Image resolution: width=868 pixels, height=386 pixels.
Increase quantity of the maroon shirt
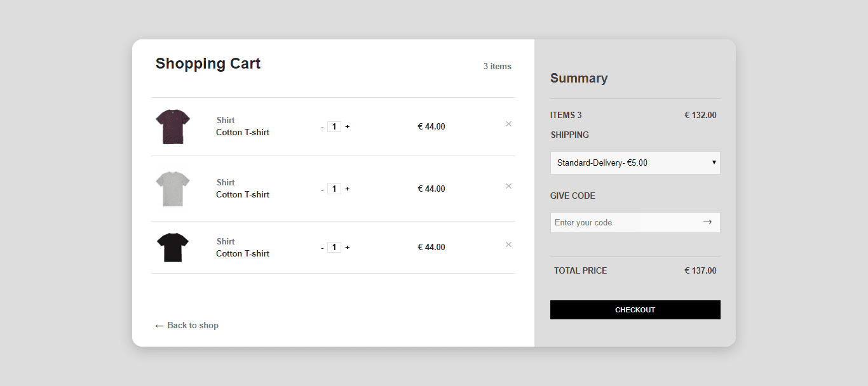347,126
